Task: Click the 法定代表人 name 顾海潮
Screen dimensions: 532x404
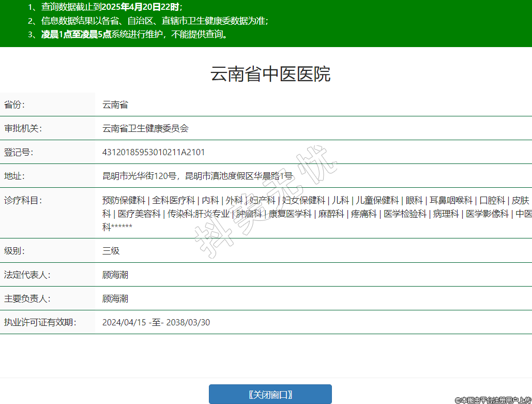Action: [x=115, y=275]
